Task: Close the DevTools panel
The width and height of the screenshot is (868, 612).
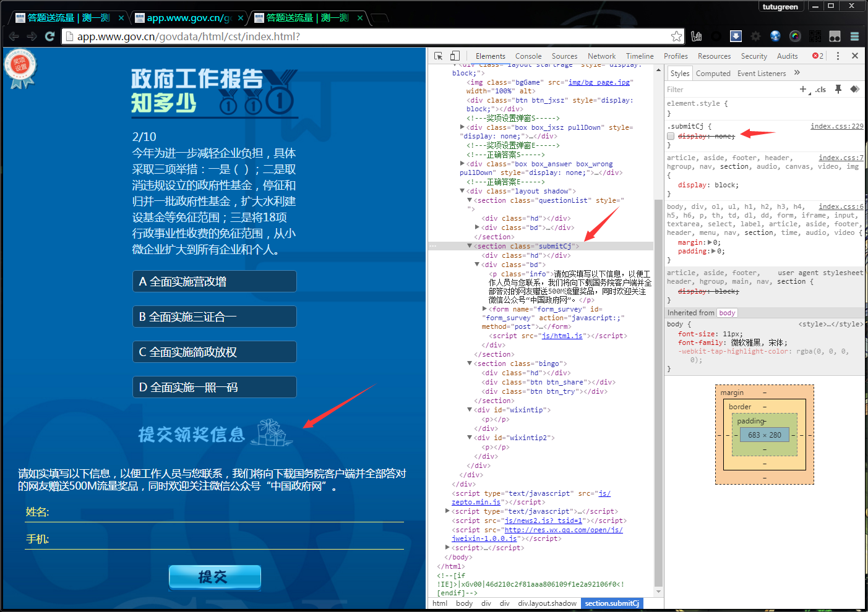Action: (855, 56)
